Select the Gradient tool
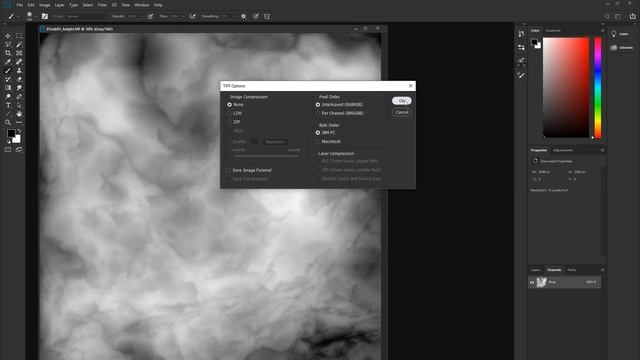 (x=8, y=88)
